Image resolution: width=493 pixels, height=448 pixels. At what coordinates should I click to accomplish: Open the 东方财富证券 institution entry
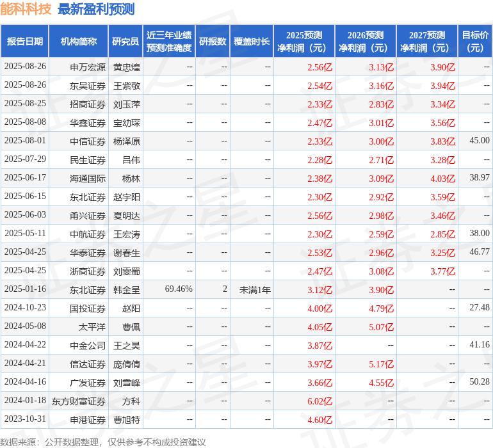[x=79, y=401]
